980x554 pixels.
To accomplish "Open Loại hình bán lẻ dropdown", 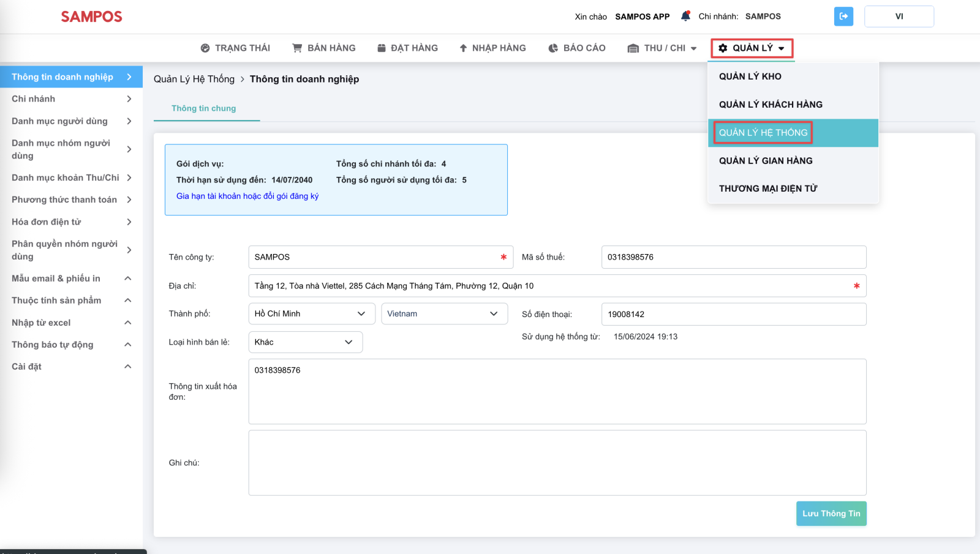I will 306,342.
